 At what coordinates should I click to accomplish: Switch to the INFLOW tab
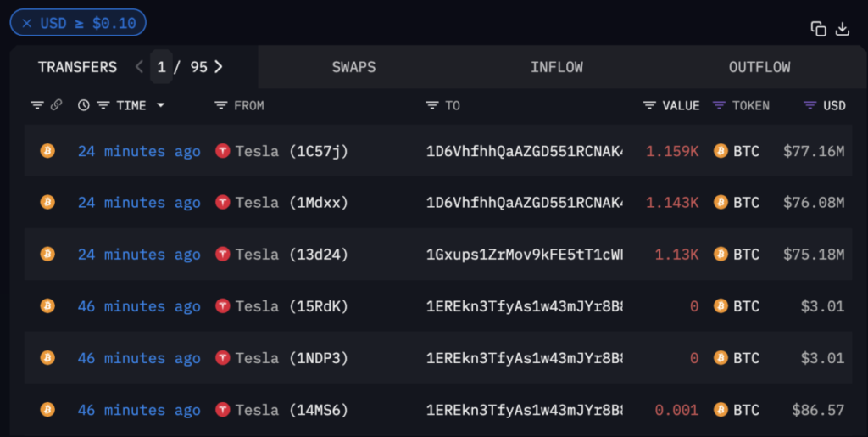click(x=557, y=67)
